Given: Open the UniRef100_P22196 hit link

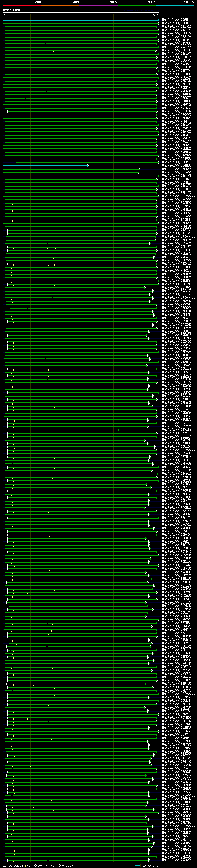Looking at the screenshot, I should (177, 37).
